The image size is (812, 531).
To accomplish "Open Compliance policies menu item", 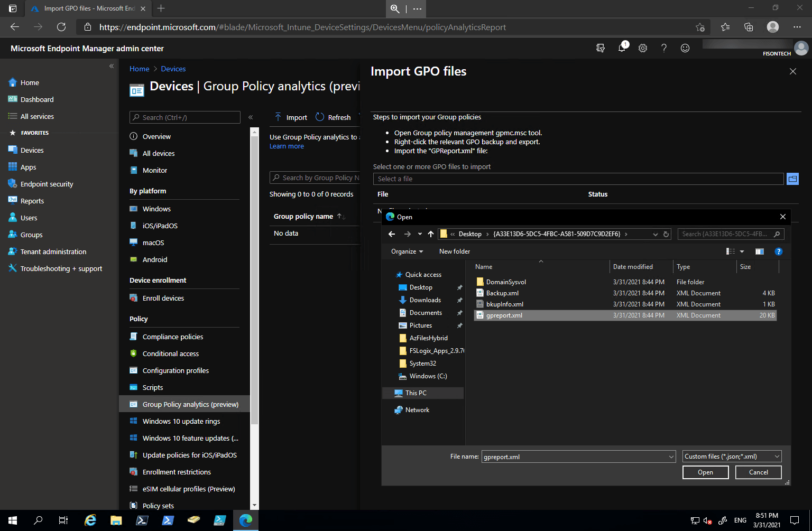I will [173, 337].
